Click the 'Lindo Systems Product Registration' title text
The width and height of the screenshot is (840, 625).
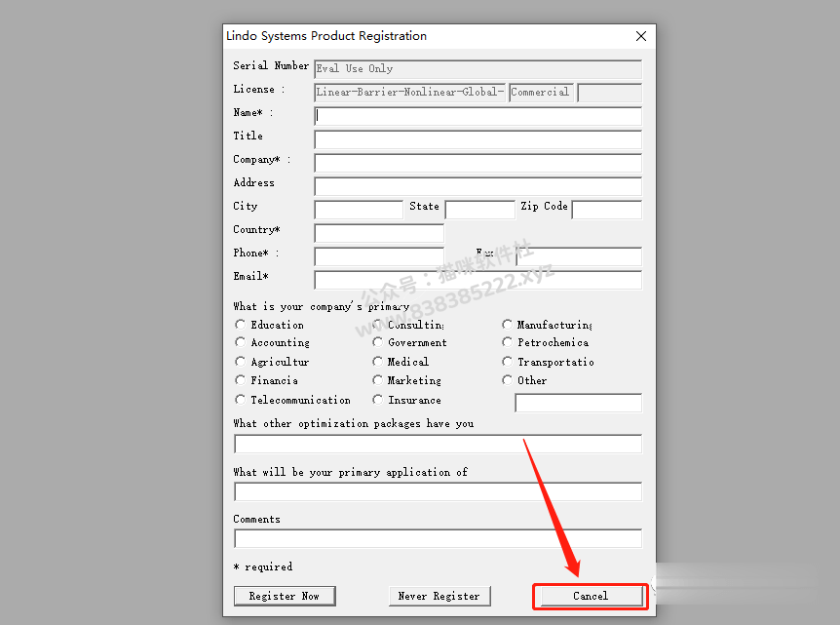326,36
